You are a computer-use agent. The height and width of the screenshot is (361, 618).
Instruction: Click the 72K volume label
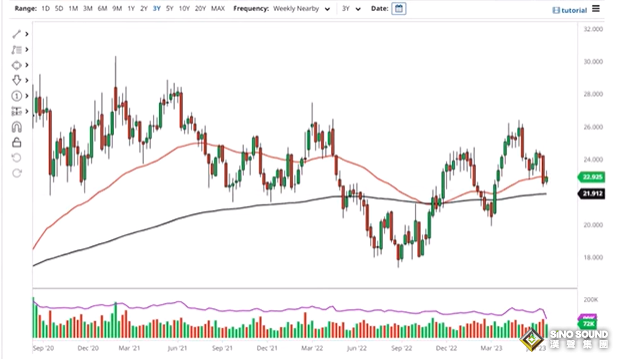click(x=588, y=324)
